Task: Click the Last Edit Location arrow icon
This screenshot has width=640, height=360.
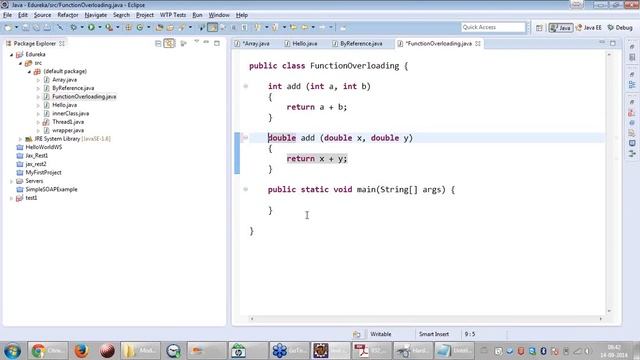Action: coord(293,27)
